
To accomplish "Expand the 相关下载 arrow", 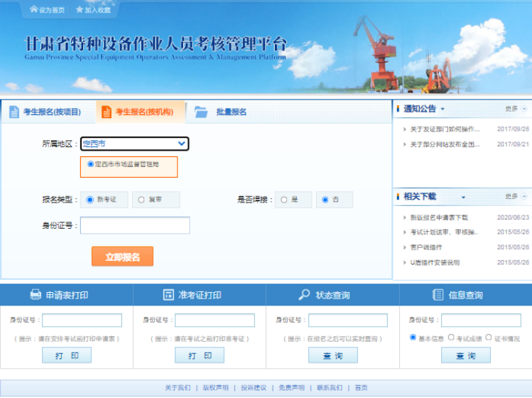I will click(x=463, y=197).
